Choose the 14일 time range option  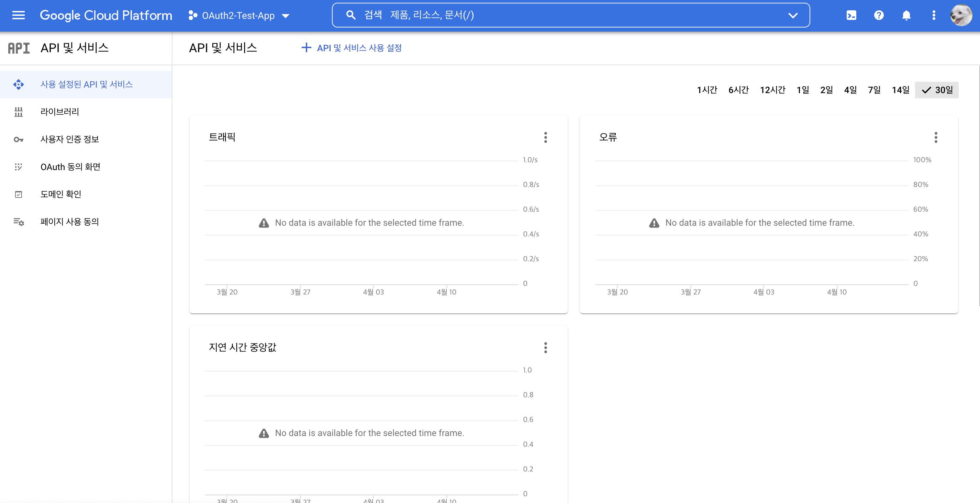coord(900,90)
